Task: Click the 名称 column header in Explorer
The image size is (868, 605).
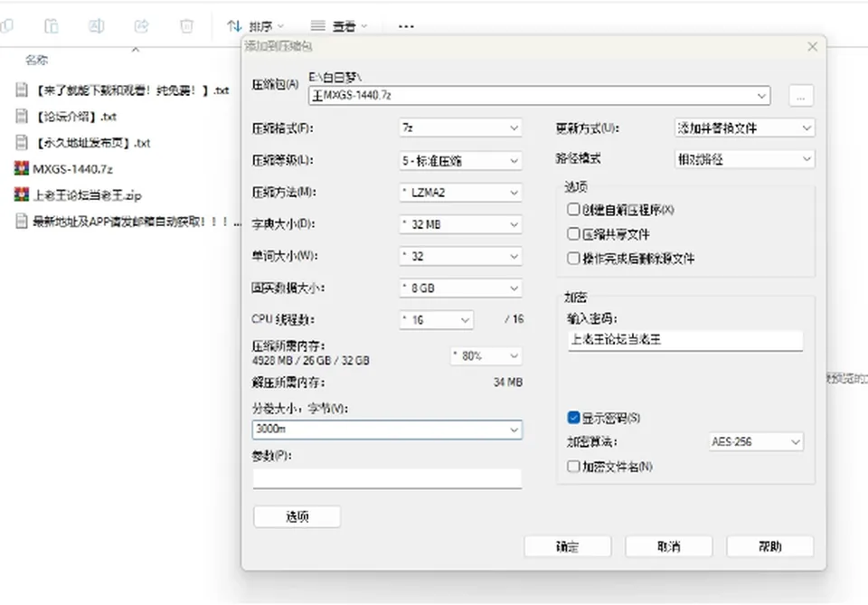Action: [x=36, y=60]
